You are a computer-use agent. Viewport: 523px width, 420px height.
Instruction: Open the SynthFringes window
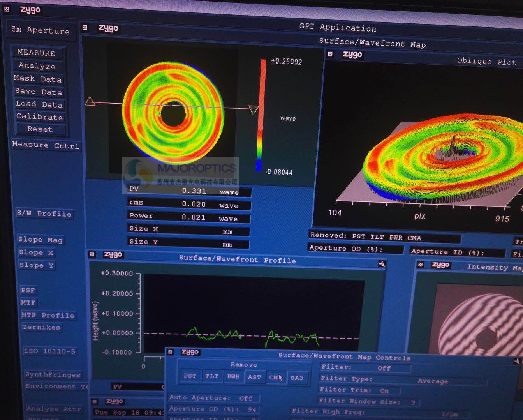pos(53,375)
